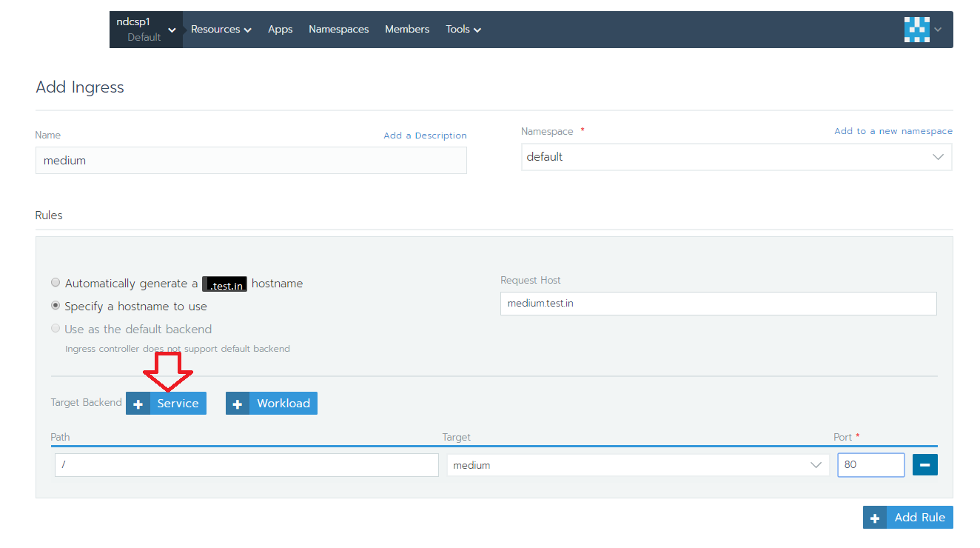Focus the Port input field
Screen dimensions: 980x548
coord(870,465)
